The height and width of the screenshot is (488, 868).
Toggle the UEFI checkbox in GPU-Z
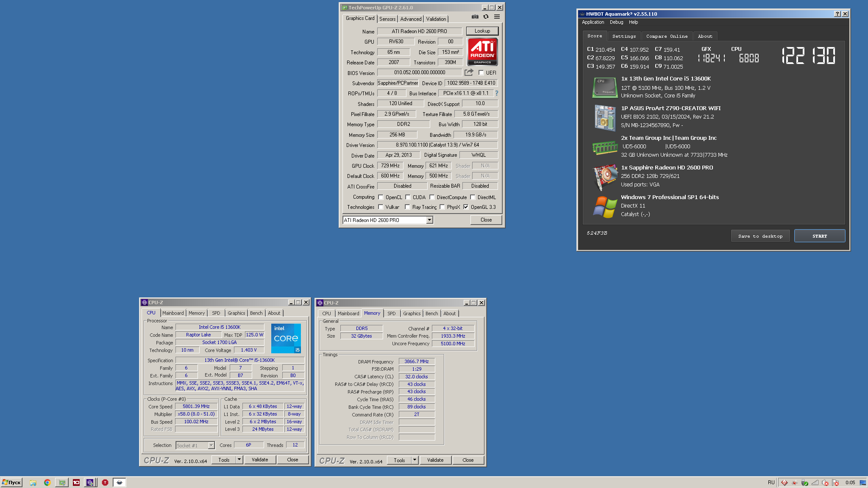point(481,73)
